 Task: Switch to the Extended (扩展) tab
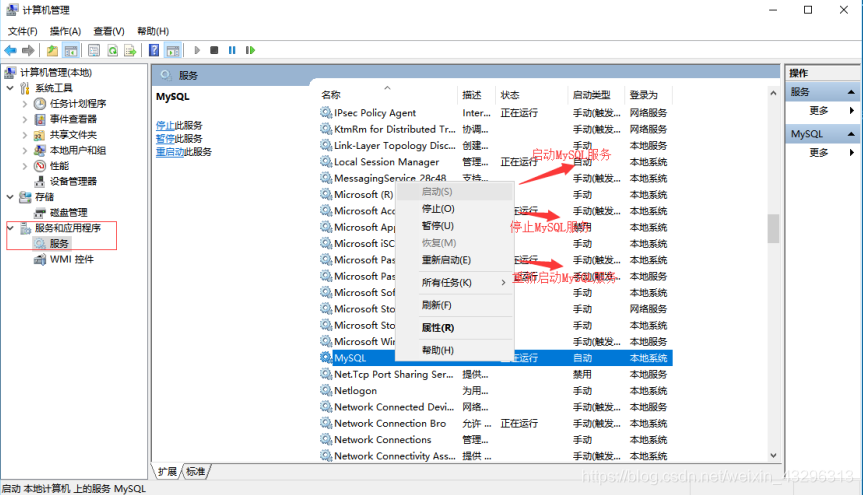167,471
